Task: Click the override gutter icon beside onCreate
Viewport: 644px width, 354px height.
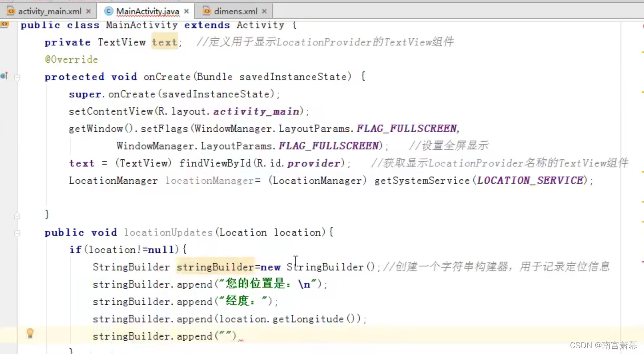Action: pyautogui.click(x=4, y=76)
